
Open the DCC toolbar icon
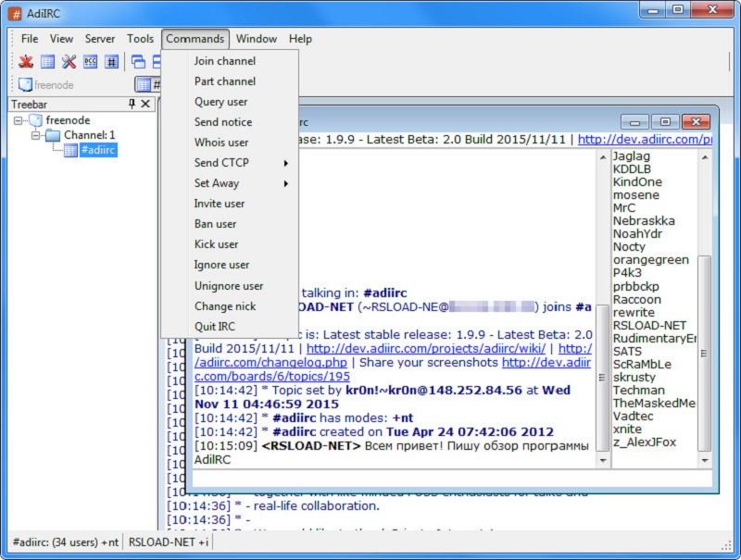[90, 61]
